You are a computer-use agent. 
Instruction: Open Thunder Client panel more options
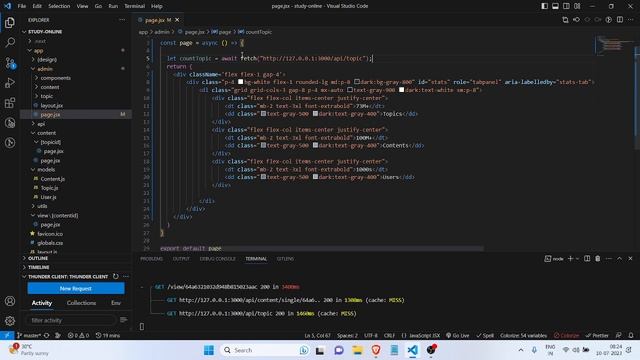point(126,276)
